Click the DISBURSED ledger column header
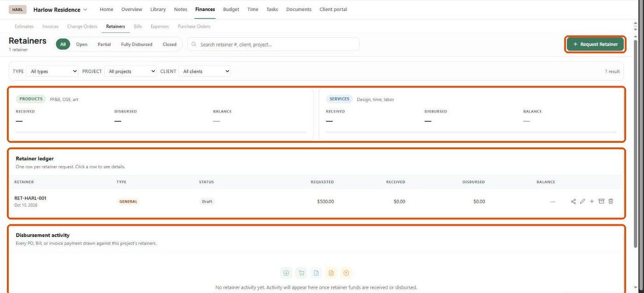This screenshot has width=644, height=293. click(x=473, y=182)
